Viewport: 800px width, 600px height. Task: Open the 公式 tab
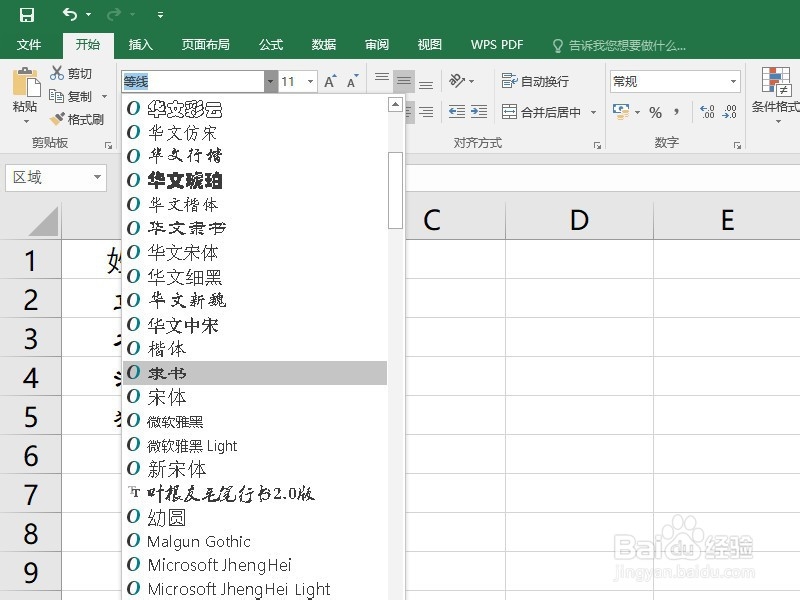pos(270,45)
